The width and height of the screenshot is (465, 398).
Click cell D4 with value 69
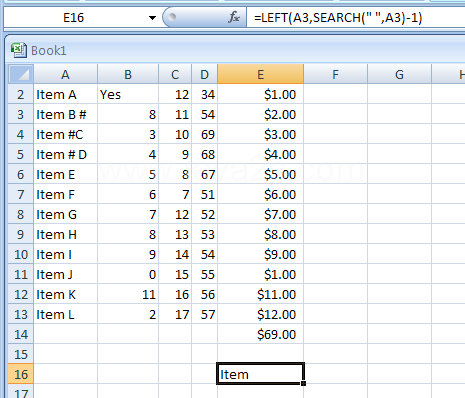(x=204, y=134)
